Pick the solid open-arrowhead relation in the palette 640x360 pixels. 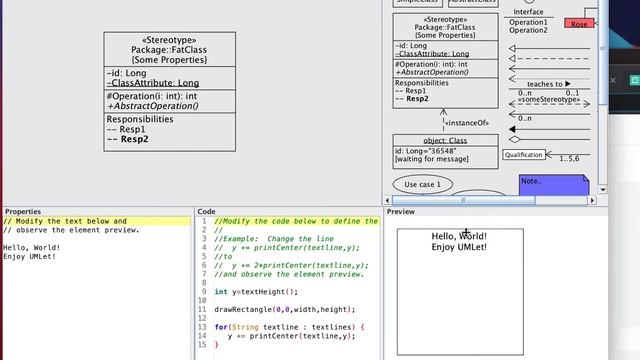[x=549, y=69]
